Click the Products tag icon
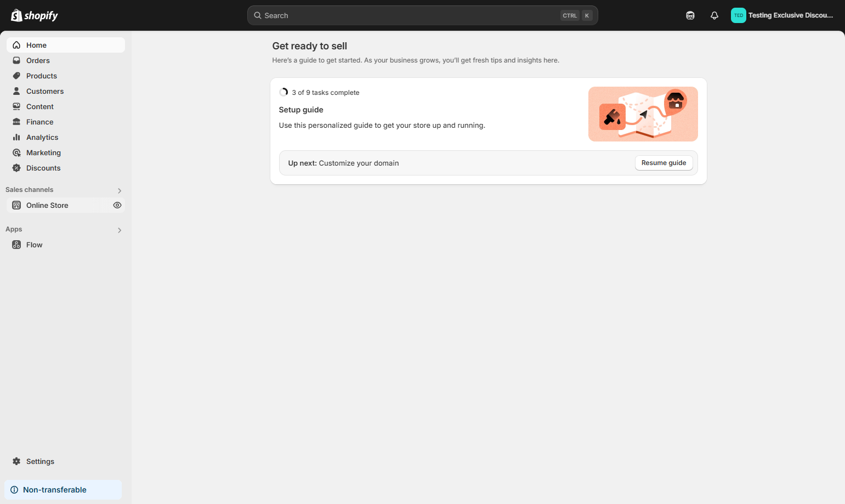Image resolution: width=845 pixels, height=504 pixels. tap(16, 76)
